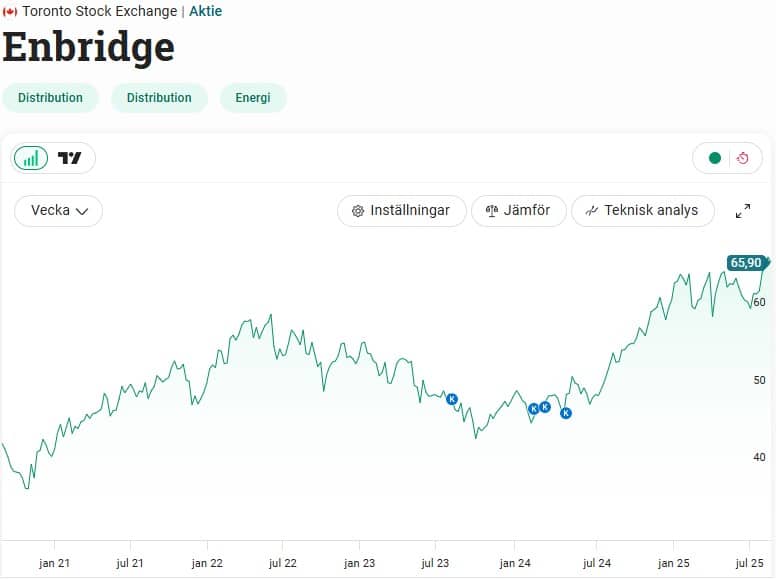Switch to the TradingView chart mode

pos(70,158)
